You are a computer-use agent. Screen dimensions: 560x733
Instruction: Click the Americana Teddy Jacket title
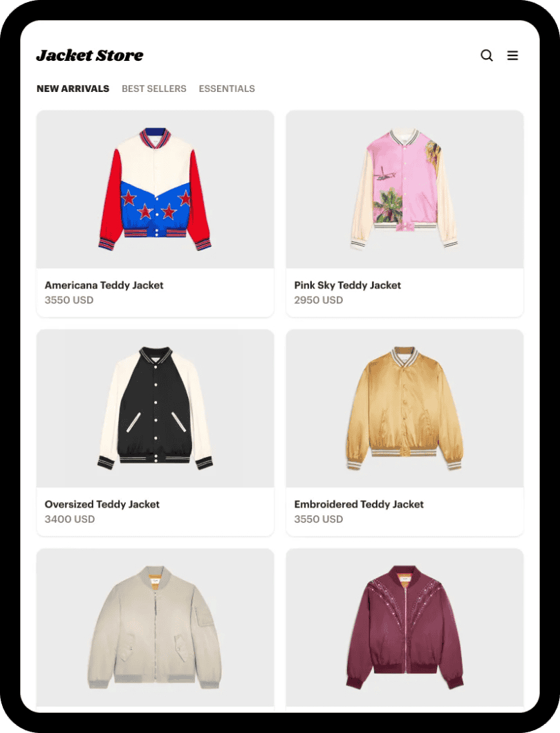[104, 285]
